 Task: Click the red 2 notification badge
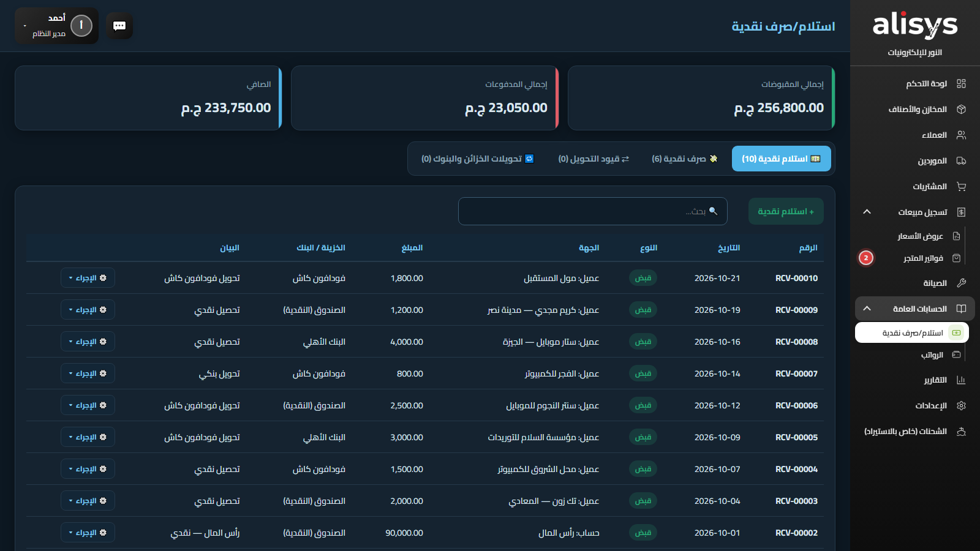866,258
